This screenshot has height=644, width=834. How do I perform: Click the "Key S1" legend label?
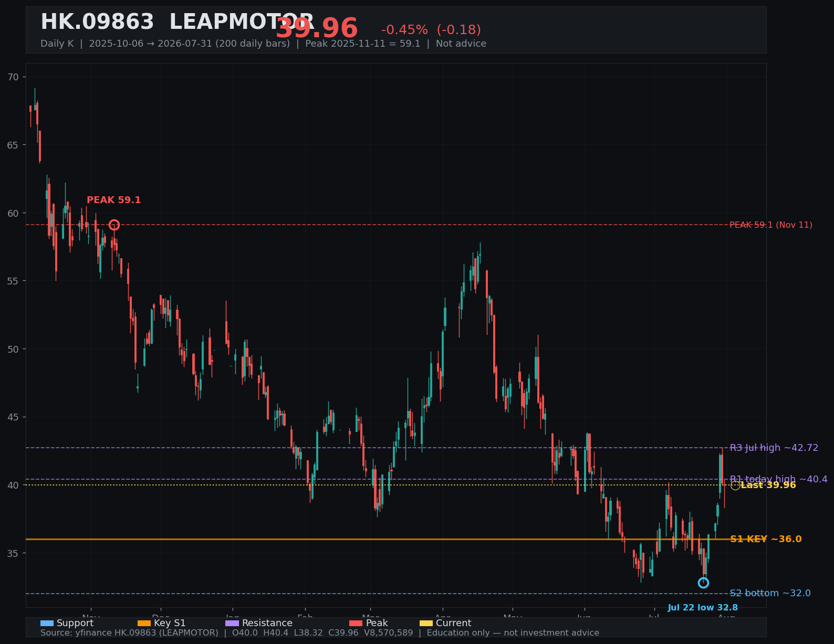170,623
